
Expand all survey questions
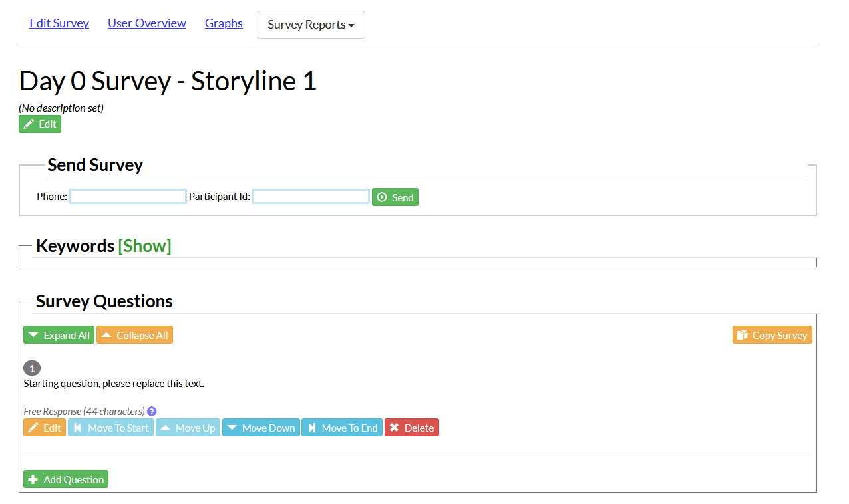tap(59, 335)
